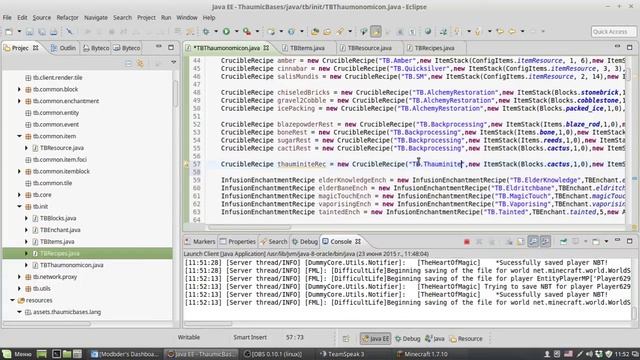The height and width of the screenshot is (360, 640).
Task: Toggle Scroll Lock in the Console toolbar
Action: (521, 242)
